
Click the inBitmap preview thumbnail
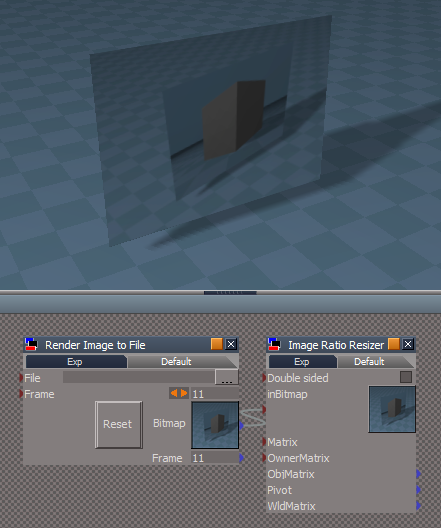pyautogui.click(x=392, y=409)
